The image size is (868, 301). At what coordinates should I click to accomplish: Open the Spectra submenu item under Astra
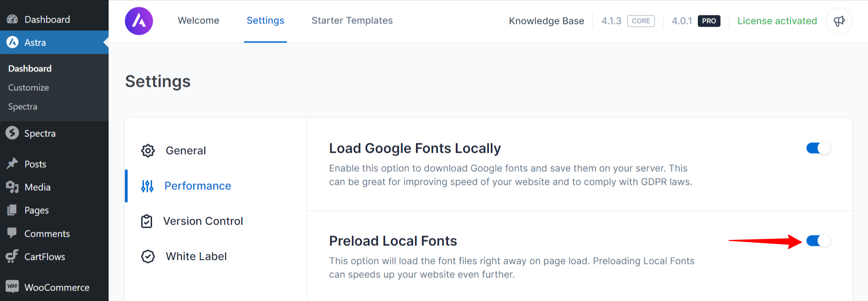23,107
